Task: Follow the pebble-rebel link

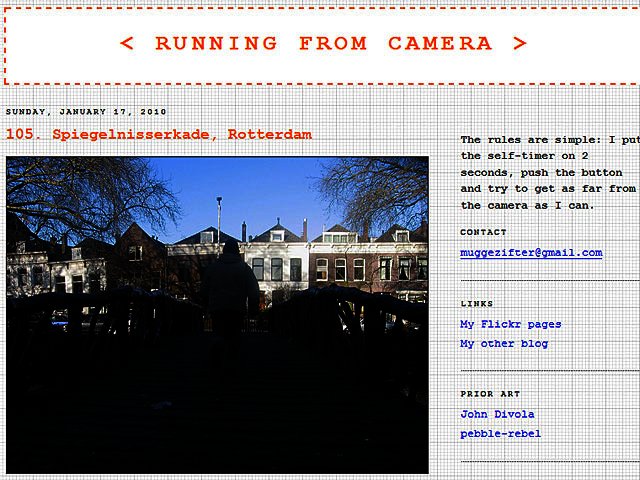Action: (x=500, y=434)
